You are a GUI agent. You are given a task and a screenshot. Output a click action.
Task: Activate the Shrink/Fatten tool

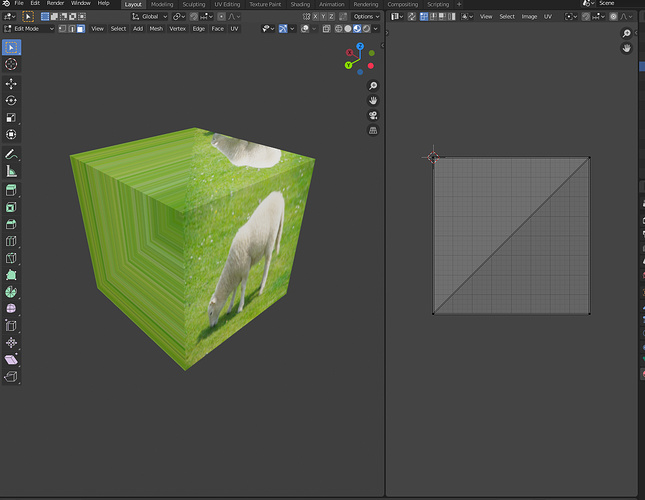coord(11,343)
